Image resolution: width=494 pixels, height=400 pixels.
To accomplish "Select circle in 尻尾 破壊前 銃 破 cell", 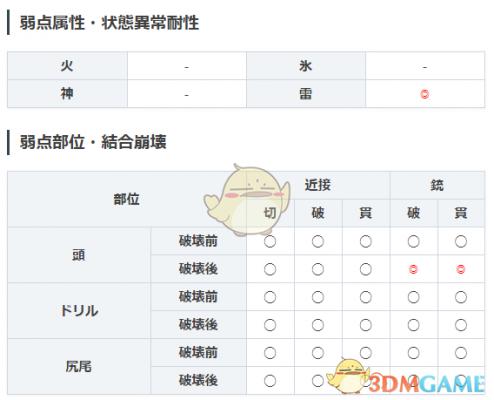I will [413, 353].
